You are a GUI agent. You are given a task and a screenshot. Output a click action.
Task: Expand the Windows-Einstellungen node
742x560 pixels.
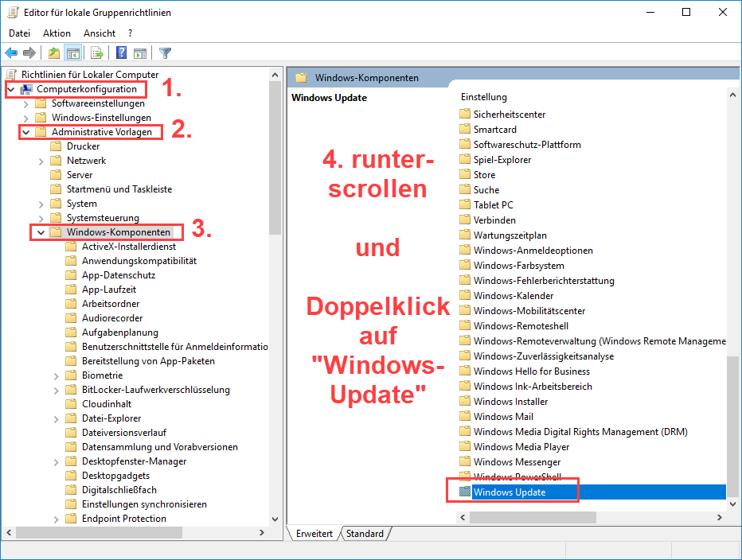pos(26,118)
